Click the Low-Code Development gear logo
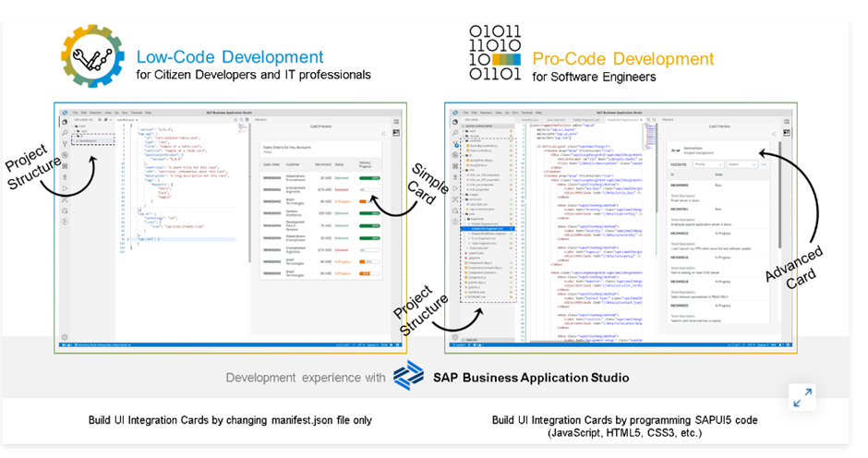 click(x=92, y=57)
